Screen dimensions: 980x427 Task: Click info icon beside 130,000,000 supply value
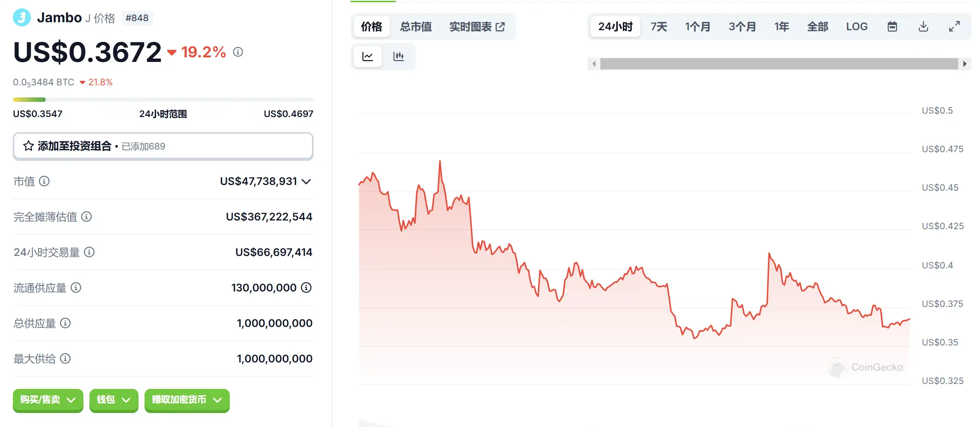click(x=306, y=288)
